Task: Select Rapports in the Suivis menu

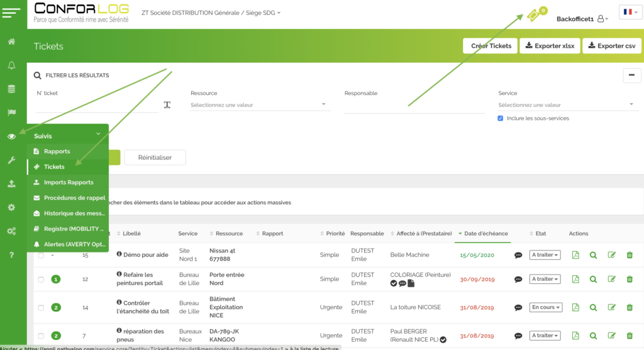Action: tap(57, 152)
